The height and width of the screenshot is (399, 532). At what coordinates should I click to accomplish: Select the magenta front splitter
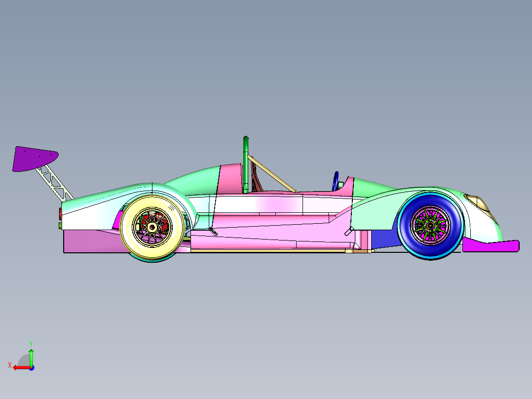491,246
